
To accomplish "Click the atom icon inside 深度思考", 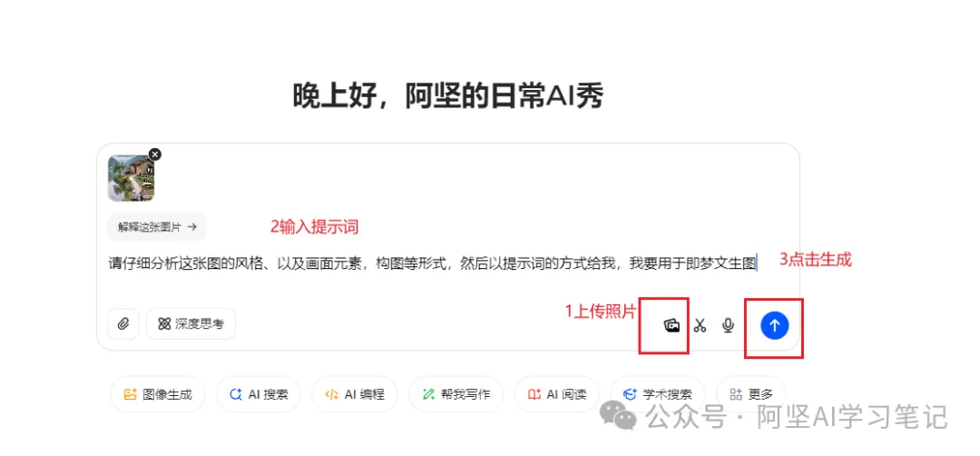I will [x=164, y=324].
